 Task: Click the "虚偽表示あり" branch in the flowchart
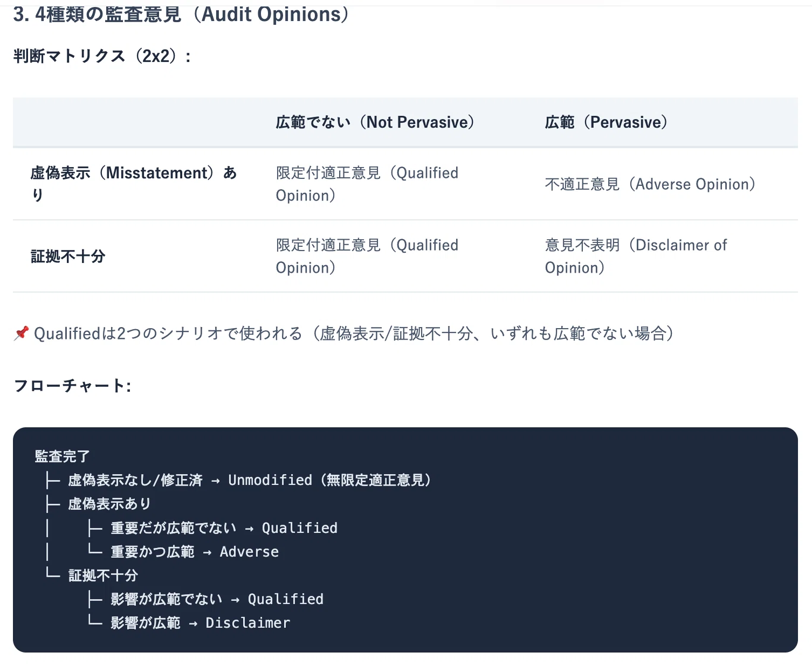pos(109,504)
